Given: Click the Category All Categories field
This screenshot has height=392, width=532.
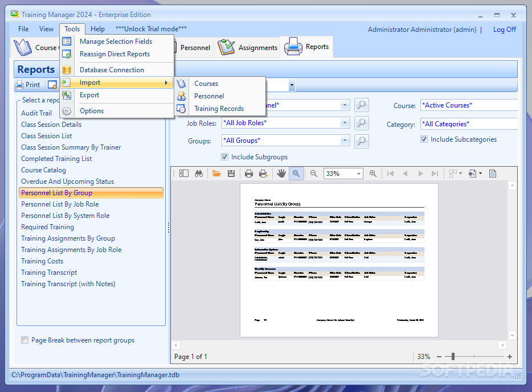Looking at the screenshot, I should click(x=469, y=123).
